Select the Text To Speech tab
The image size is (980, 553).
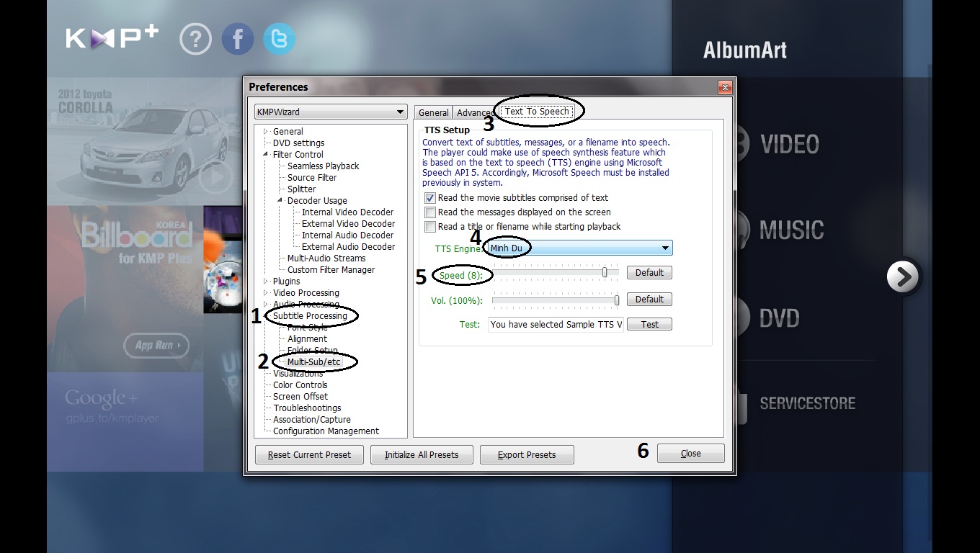[x=537, y=112]
